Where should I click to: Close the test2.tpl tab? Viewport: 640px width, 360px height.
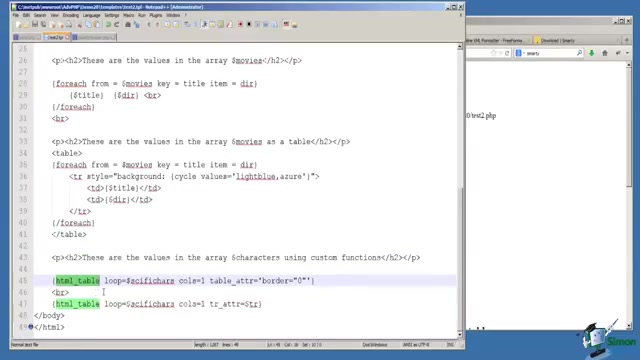coord(68,37)
